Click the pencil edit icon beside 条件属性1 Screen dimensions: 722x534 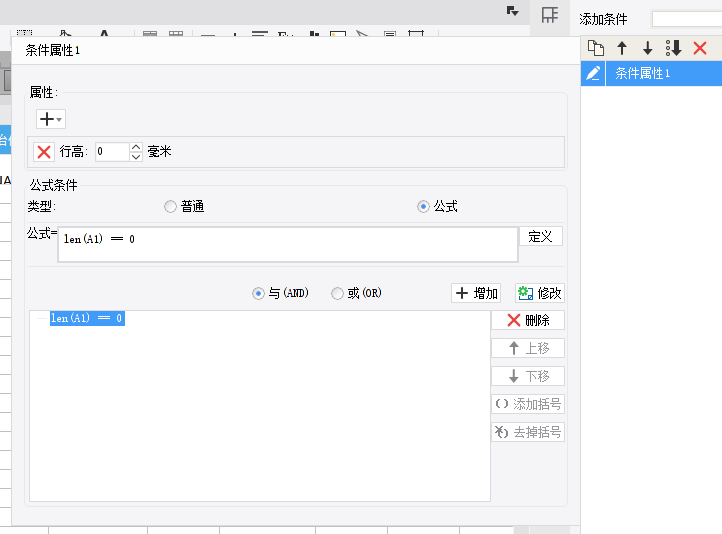593,73
